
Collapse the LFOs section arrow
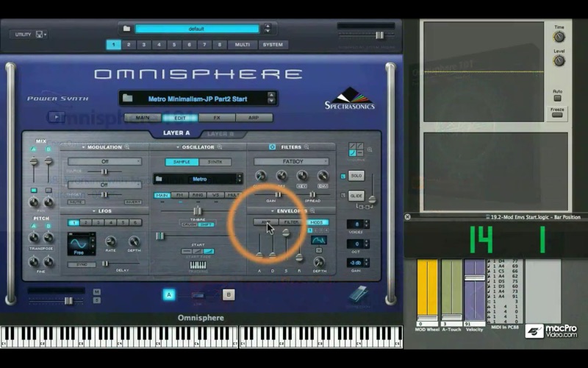[x=94, y=211]
